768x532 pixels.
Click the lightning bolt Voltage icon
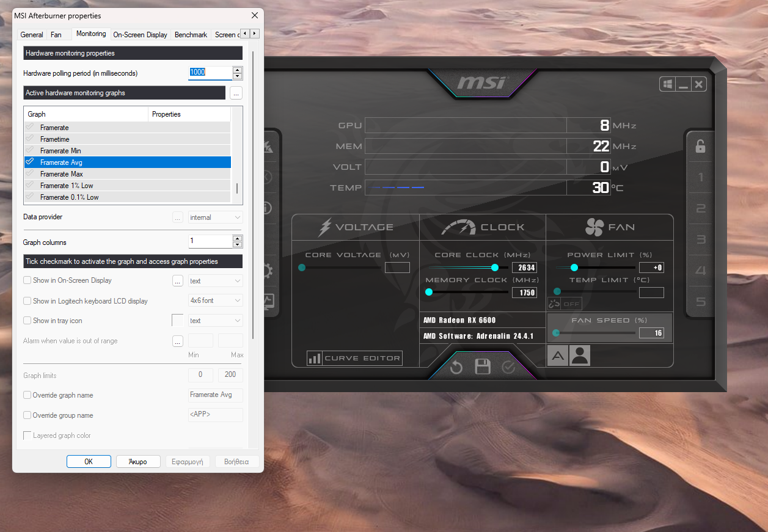coord(325,227)
